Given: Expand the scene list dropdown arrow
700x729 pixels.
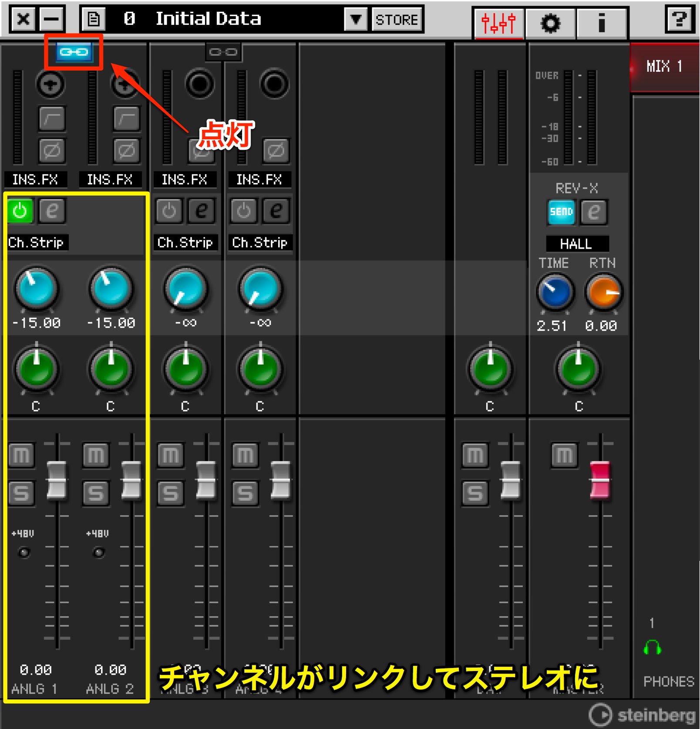Looking at the screenshot, I should click(356, 19).
